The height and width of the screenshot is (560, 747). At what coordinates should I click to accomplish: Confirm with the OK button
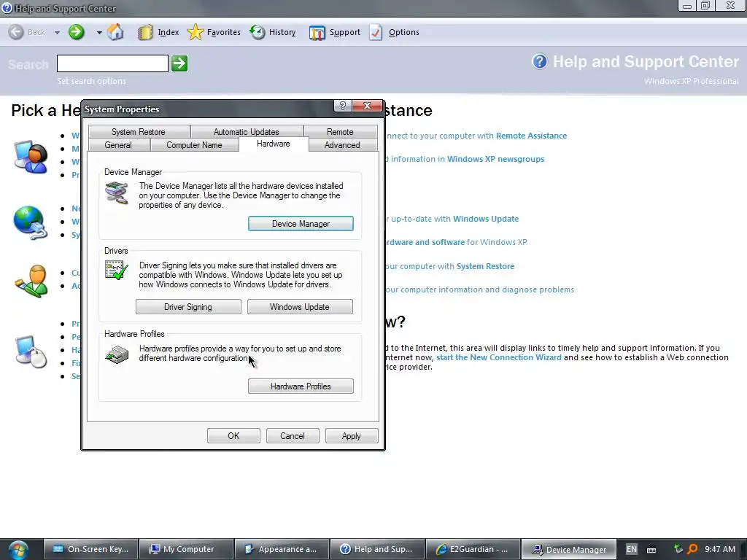click(233, 436)
